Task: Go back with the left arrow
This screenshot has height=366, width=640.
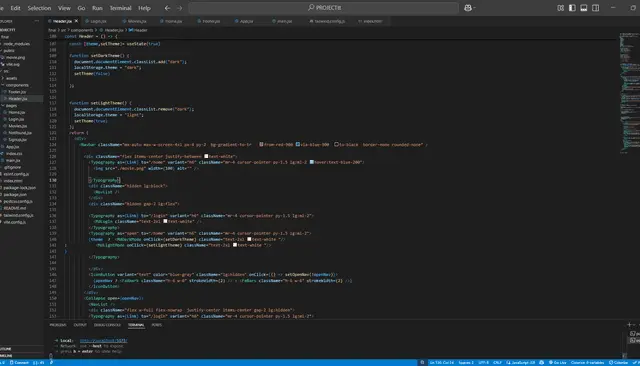Action: [x=167, y=8]
